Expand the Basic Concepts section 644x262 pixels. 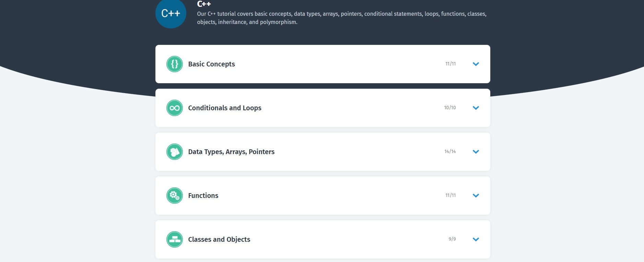[476, 64]
